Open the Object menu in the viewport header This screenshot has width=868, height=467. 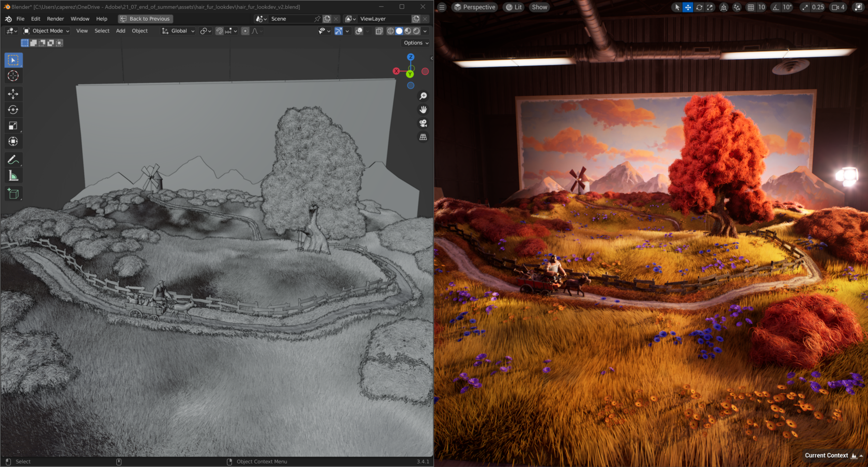[x=139, y=30]
